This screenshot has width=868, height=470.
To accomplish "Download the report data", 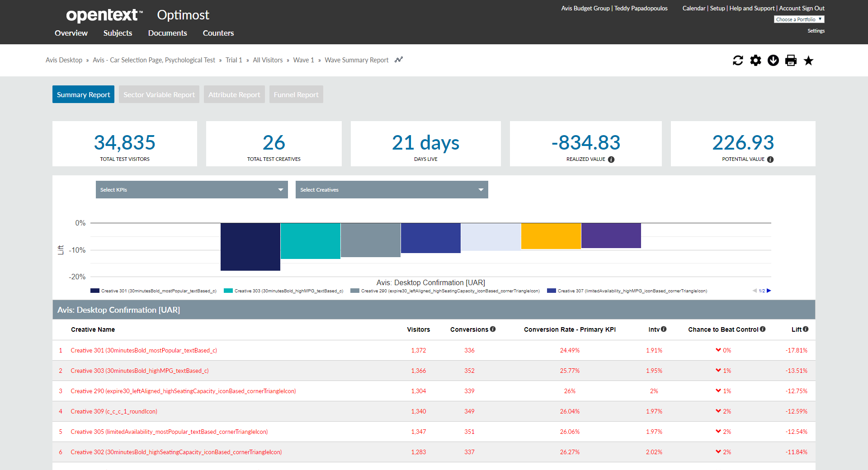I will (773, 60).
